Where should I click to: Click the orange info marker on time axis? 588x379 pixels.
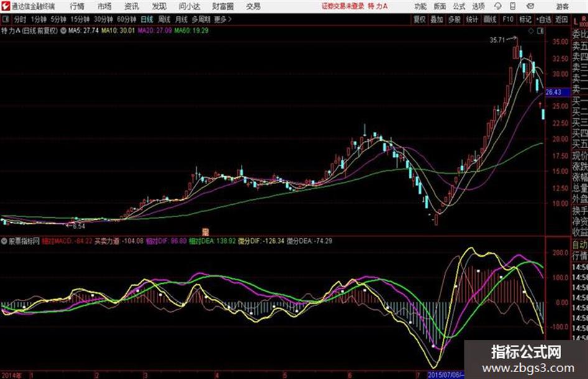point(205,232)
